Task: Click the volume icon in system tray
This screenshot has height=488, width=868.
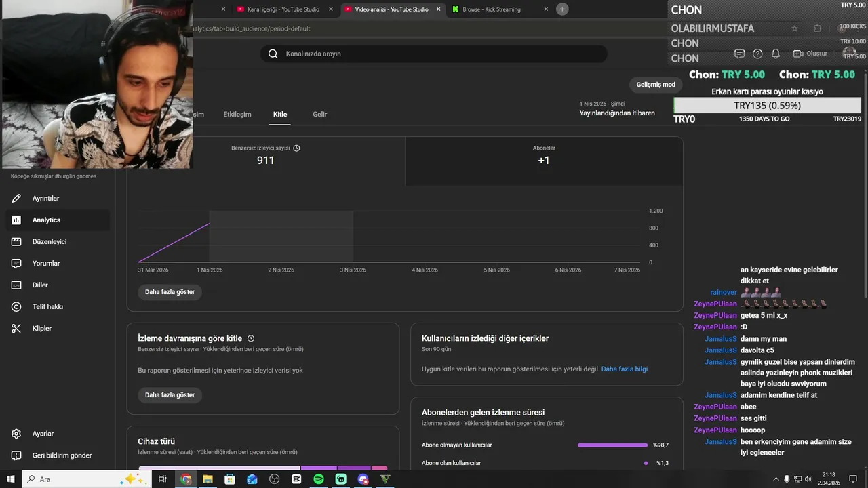Action: tap(808, 479)
